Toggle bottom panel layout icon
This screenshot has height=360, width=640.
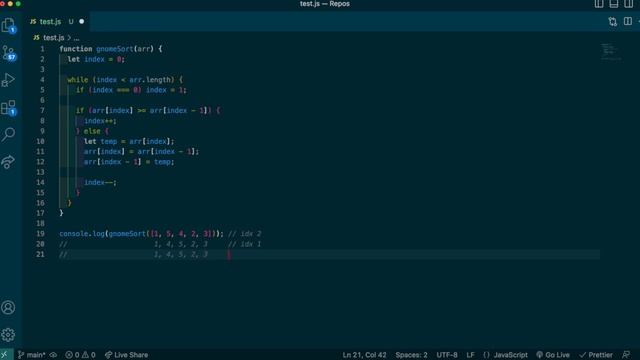tap(613, 4)
